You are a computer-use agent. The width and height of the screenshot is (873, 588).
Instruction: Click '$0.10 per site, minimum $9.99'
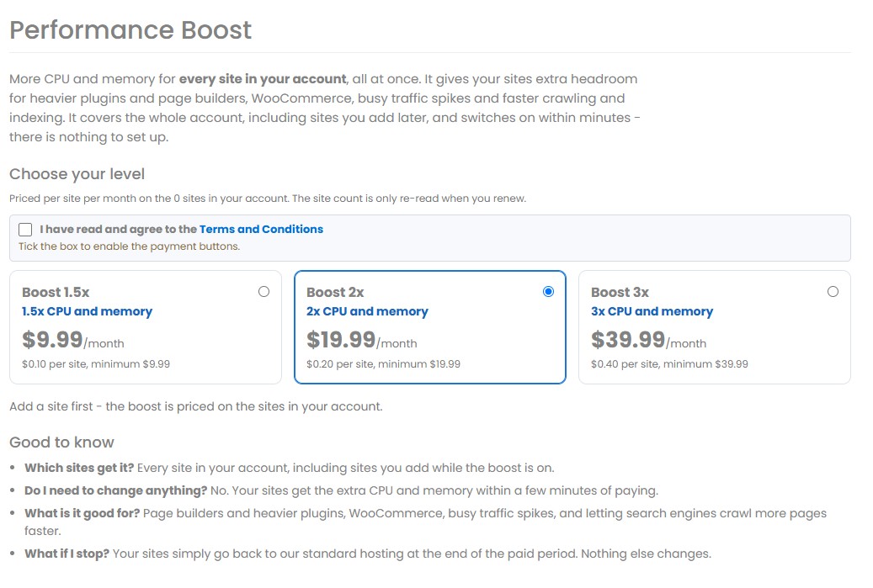click(x=96, y=364)
